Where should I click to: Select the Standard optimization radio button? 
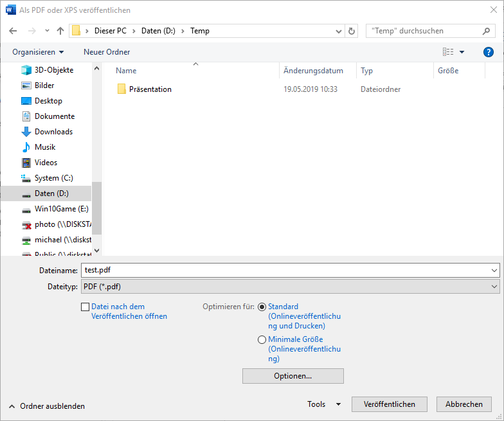point(262,307)
